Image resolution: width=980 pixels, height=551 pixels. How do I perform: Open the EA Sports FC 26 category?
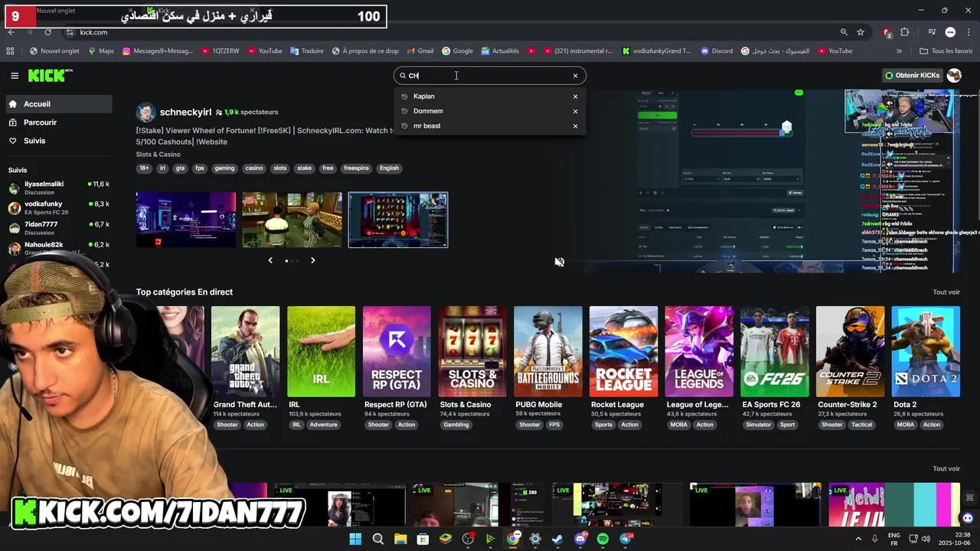(774, 351)
